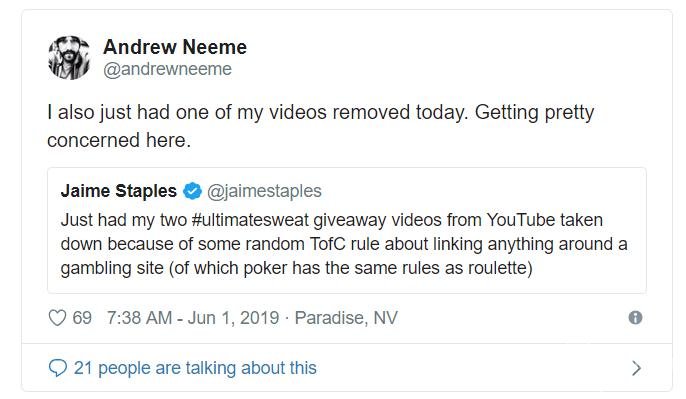
Task: Open Jaime Staples quoted author name
Action: (x=119, y=191)
